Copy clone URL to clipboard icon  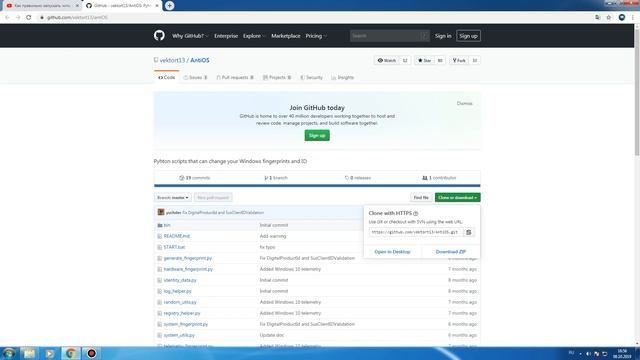coord(469,232)
